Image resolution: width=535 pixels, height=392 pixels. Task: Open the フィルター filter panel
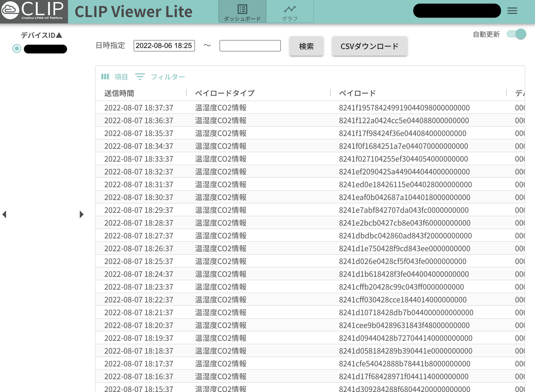[168, 77]
